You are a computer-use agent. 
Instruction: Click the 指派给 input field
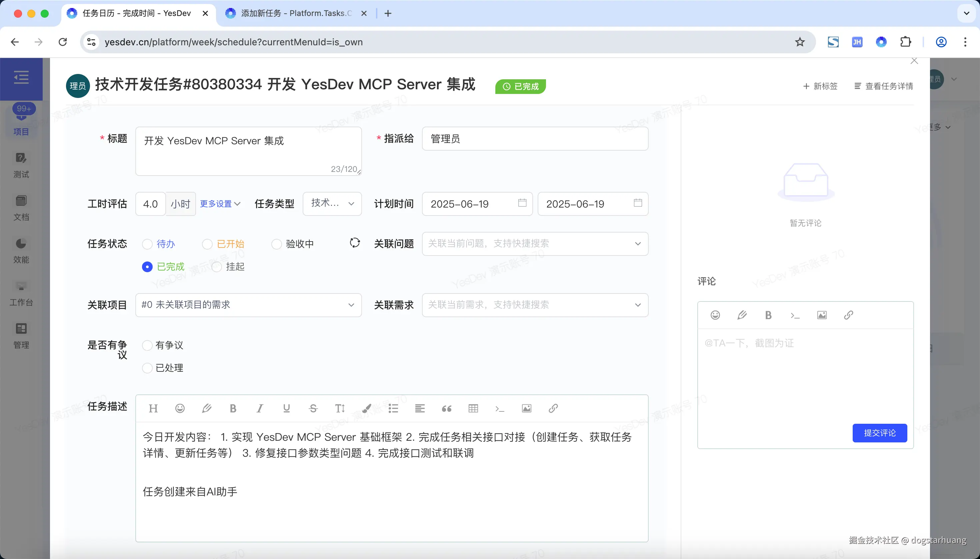coord(535,139)
